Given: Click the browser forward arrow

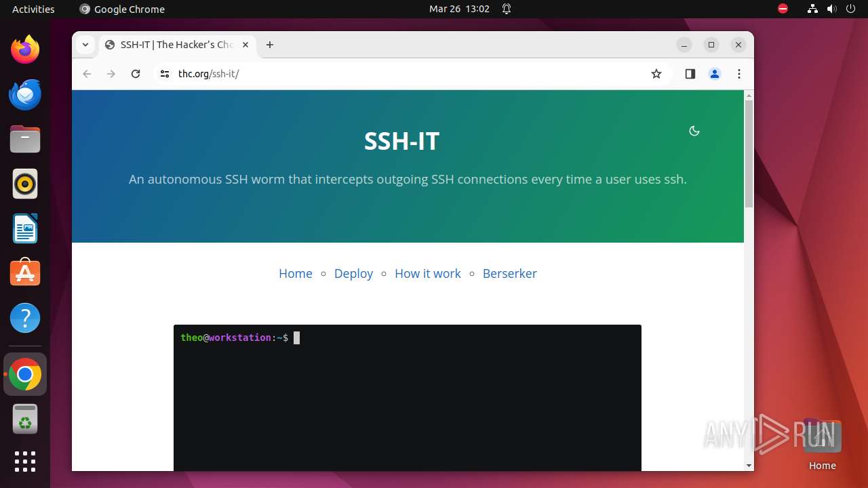Looking at the screenshot, I should (x=111, y=74).
